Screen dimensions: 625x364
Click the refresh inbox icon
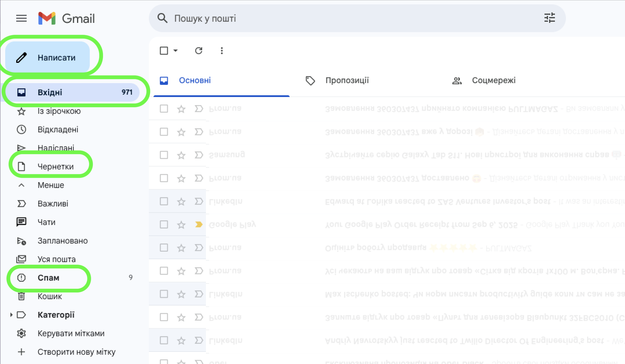tap(198, 51)
